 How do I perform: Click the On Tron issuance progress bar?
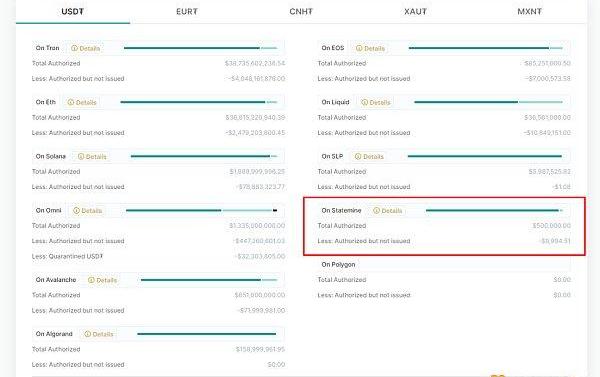click(x=200, y=48)
